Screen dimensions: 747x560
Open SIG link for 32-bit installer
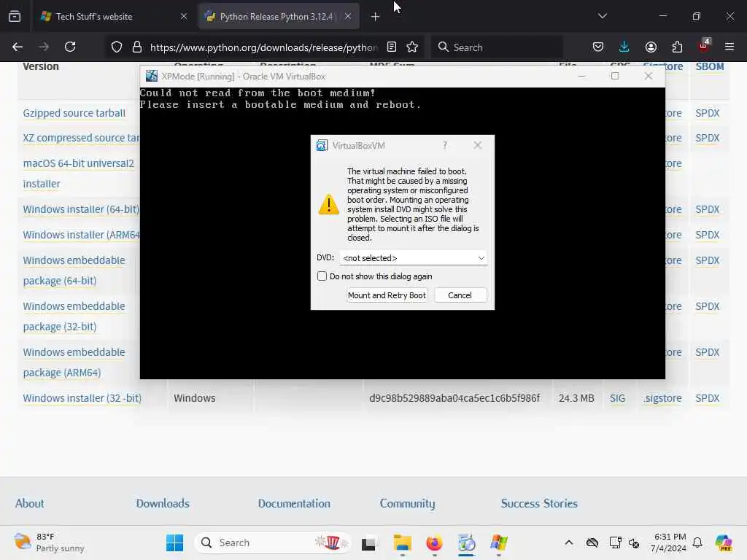(x=617, y=398)
